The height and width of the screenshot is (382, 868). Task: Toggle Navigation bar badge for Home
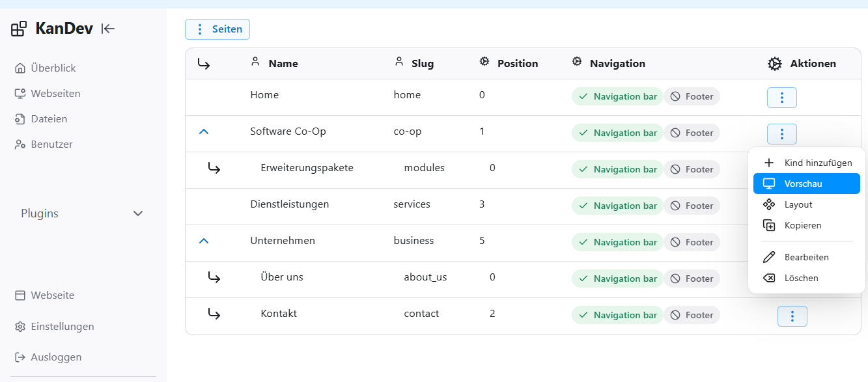[617, 96]
